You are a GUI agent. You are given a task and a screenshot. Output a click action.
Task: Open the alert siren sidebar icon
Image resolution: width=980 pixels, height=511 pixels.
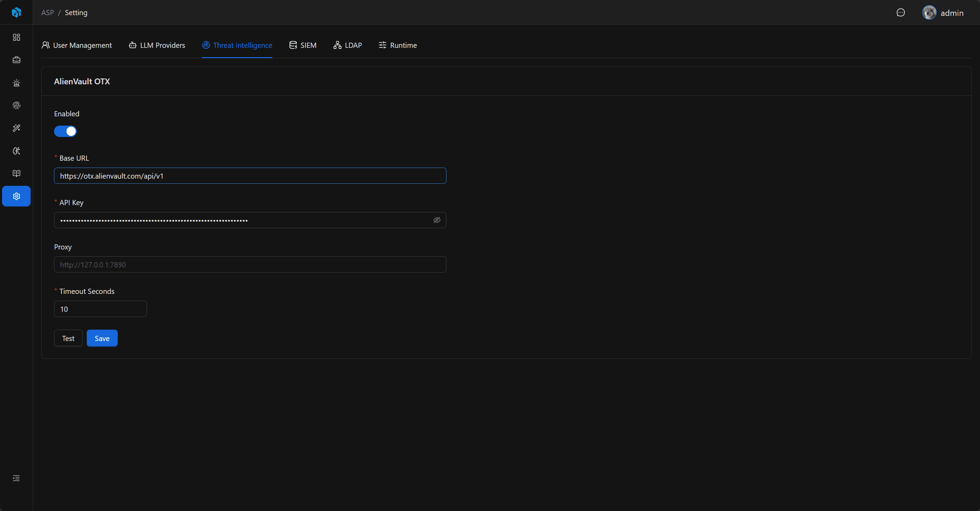17,83
